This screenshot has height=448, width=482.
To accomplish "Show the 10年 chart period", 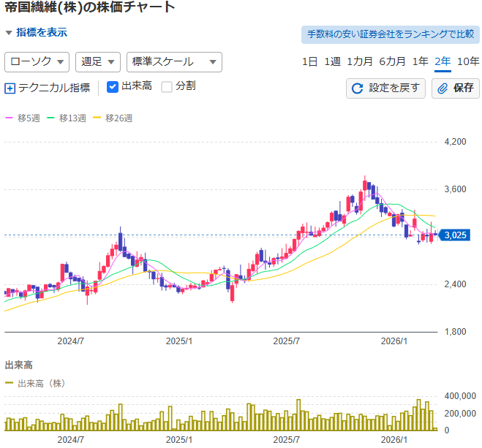I will (468, 61).
